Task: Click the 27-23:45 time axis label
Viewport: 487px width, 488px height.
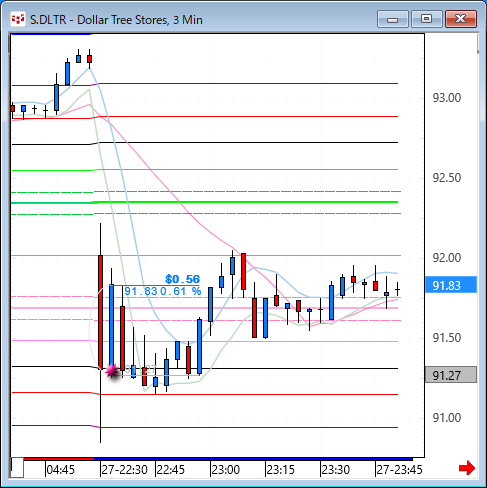Action: (x=399, y=470)
